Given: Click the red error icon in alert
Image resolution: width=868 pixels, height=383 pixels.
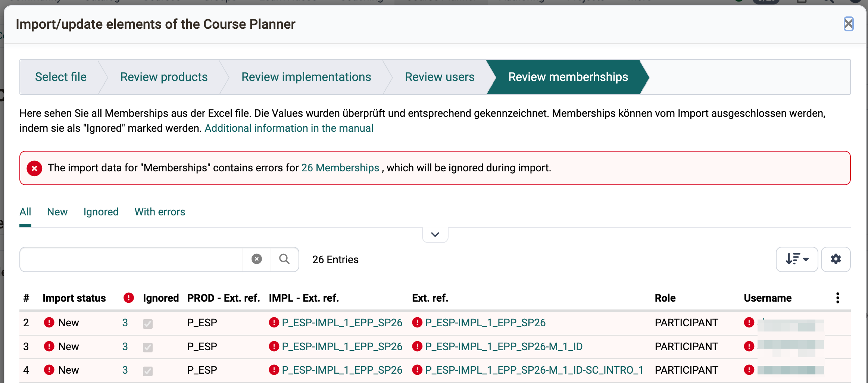Looking at the screenshot, I should pyautogui.click(x=34, y=168).
